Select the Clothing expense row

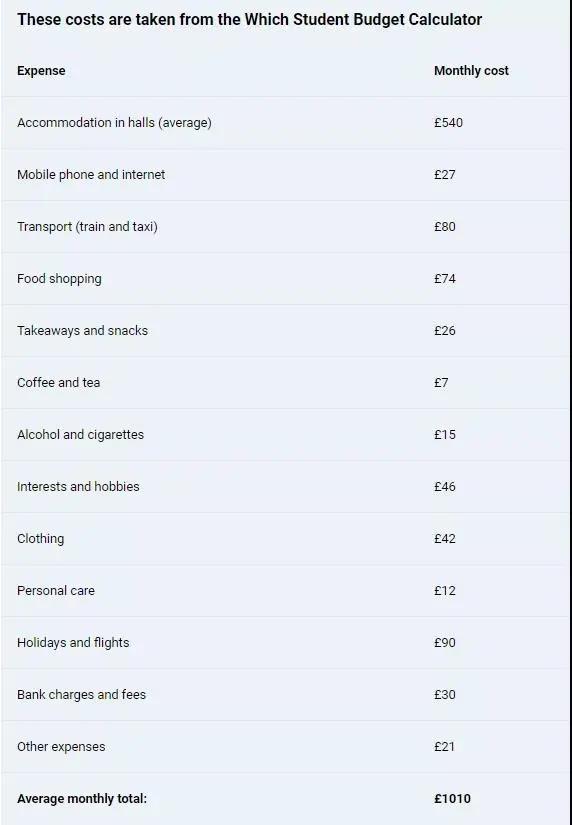(286, 539)
